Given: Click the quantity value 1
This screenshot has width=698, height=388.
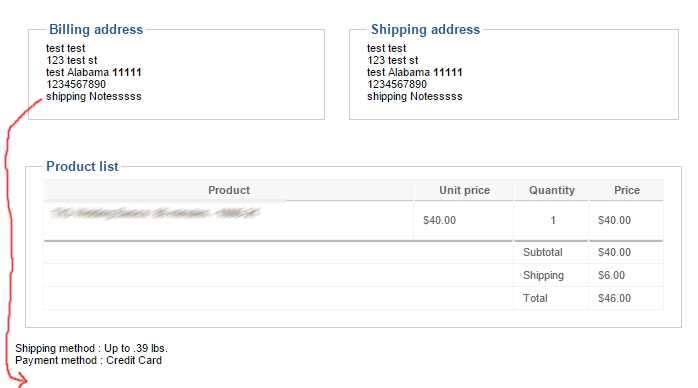Looking at the screenshot, I should pos(552,220).
